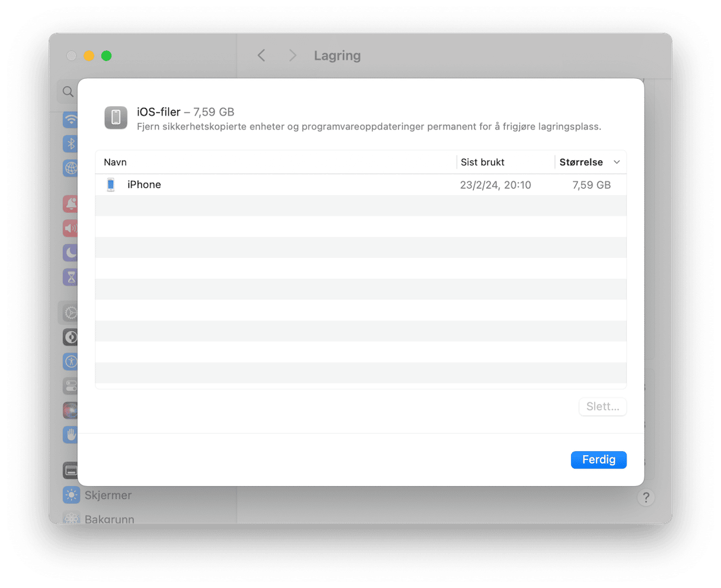721x588 pixels.
Task: Open Focus moon icon in sidebar
Action: (71, 253)
